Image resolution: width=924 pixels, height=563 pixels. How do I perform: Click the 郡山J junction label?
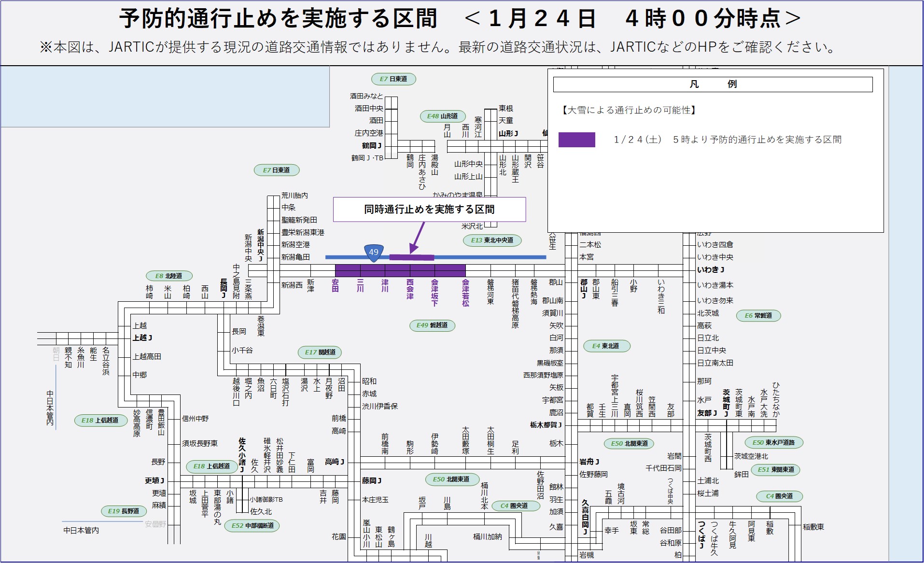[x=584, y=288]
